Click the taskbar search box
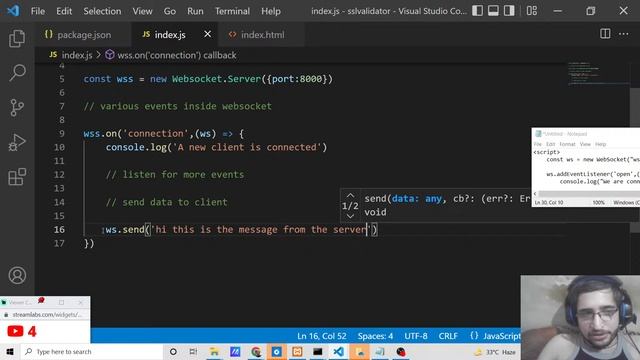The height and width of the screenshot is (360, 640). pyautogui.click(x=92, y=352)
